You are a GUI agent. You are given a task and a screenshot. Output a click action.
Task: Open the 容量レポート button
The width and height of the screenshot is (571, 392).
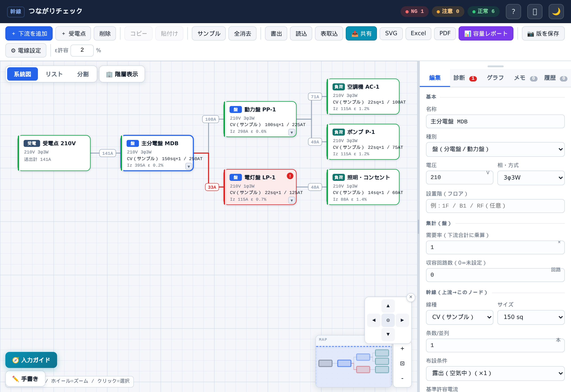(x=486, y=33)
